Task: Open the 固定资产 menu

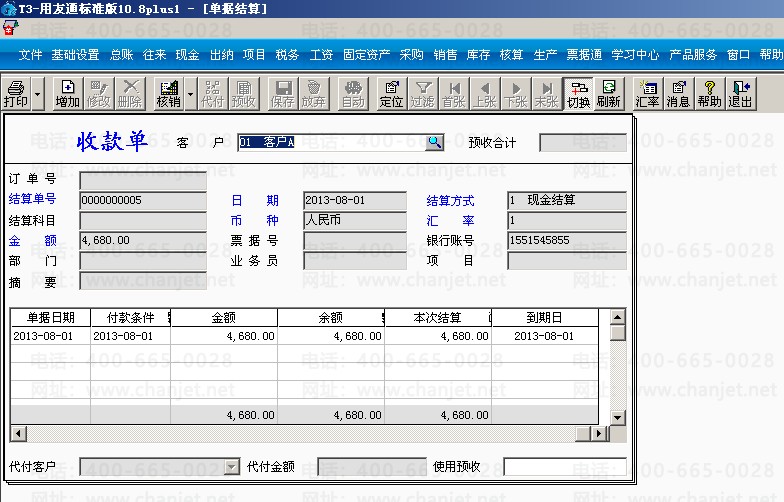Action: (366, 54)
